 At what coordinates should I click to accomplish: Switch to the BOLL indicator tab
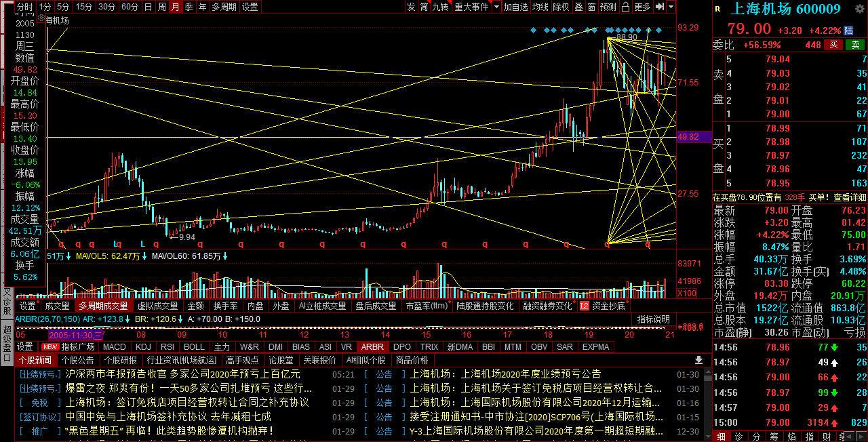(194, 346)
